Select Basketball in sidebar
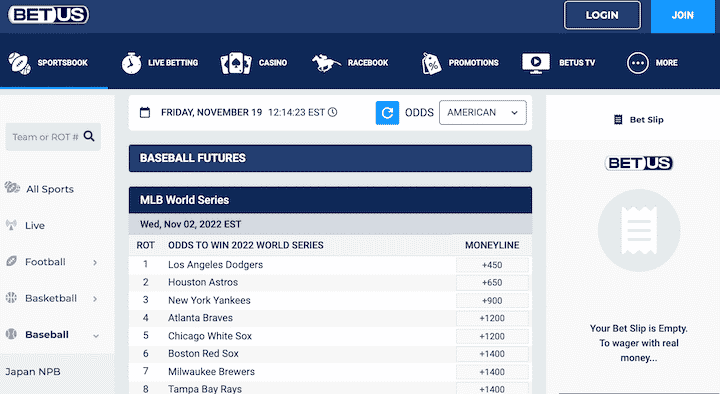Image resolution: width=720 pixels, height=394 pixels. click(51, 298)
